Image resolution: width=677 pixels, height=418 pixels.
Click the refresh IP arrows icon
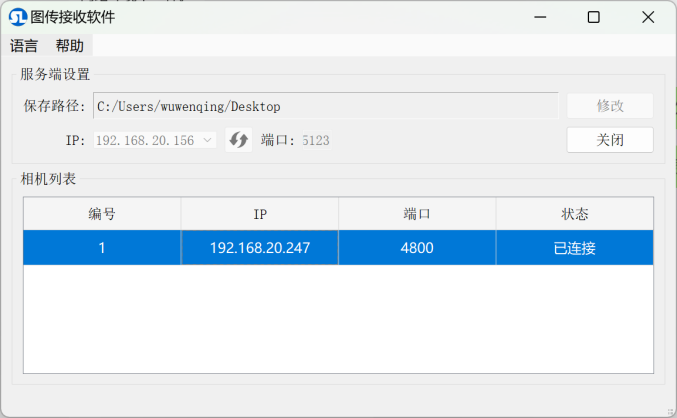point(238,140)
